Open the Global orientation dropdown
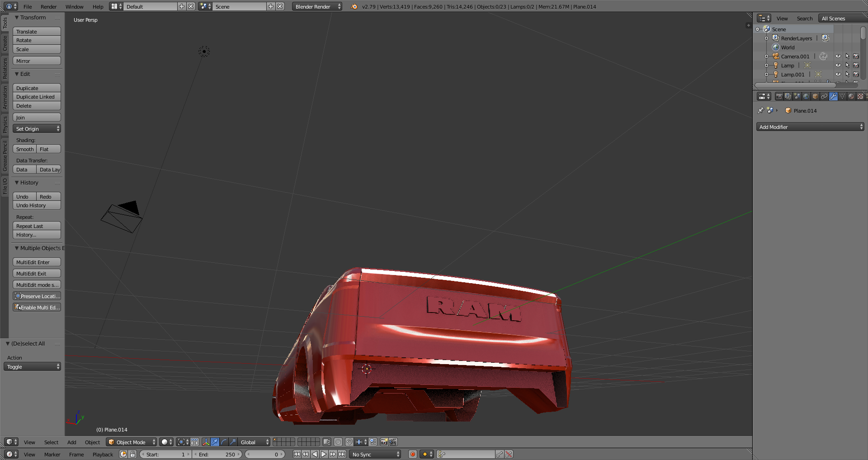This screenshot has height=460, width=868. [254, 442]
